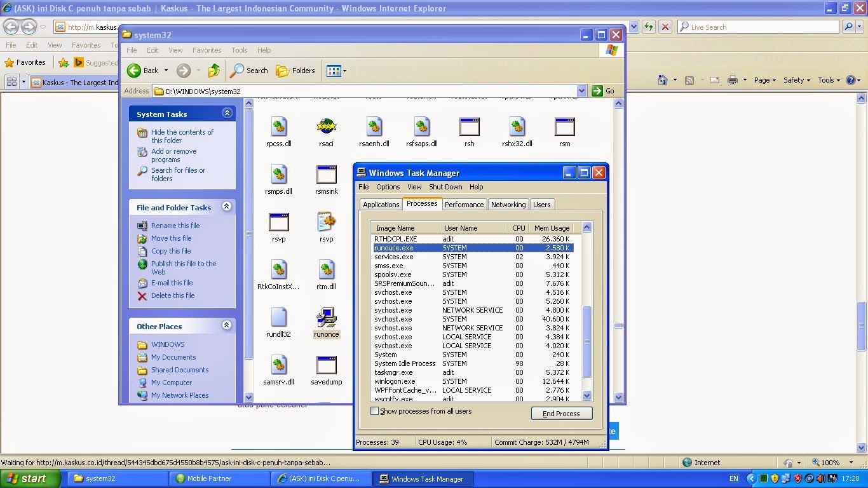Select the rsmps.dll file icon

tap(279, 175)
